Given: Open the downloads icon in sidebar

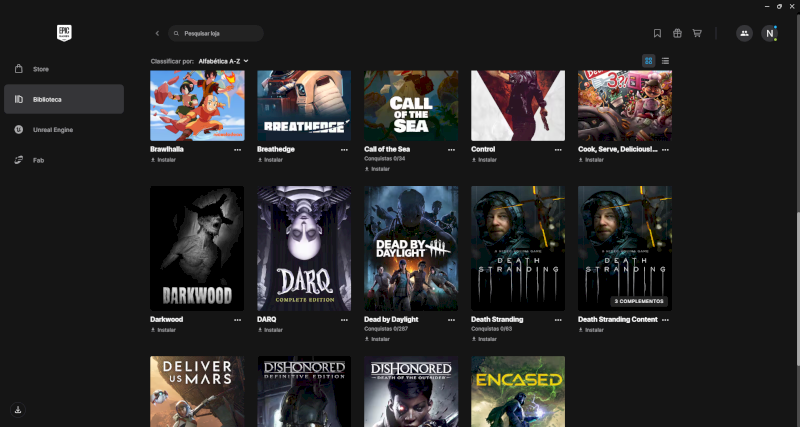Looking at the screenshot, I should click(x=18, y=409).
